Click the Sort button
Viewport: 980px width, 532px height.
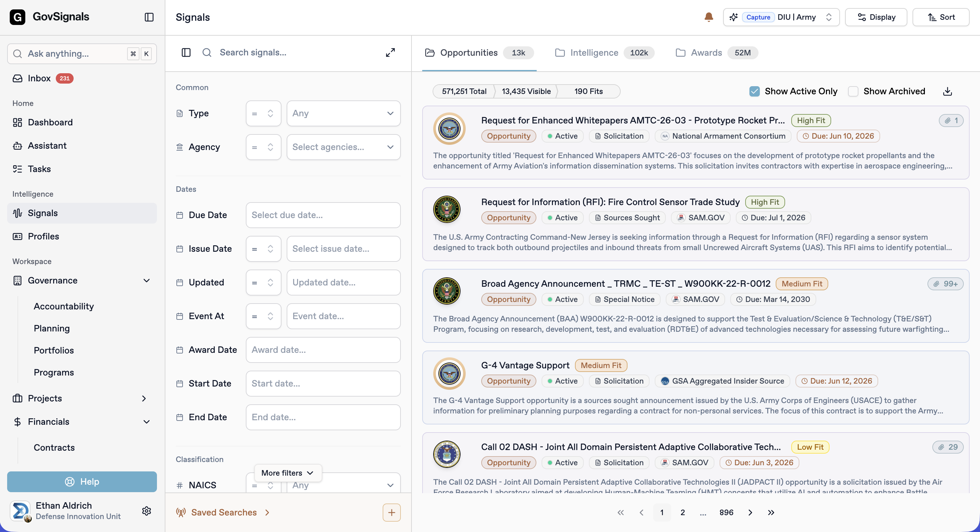940,17
